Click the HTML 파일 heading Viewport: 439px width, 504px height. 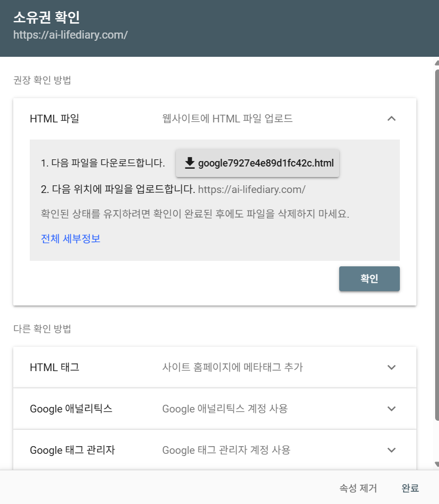(x=55, y=119)
